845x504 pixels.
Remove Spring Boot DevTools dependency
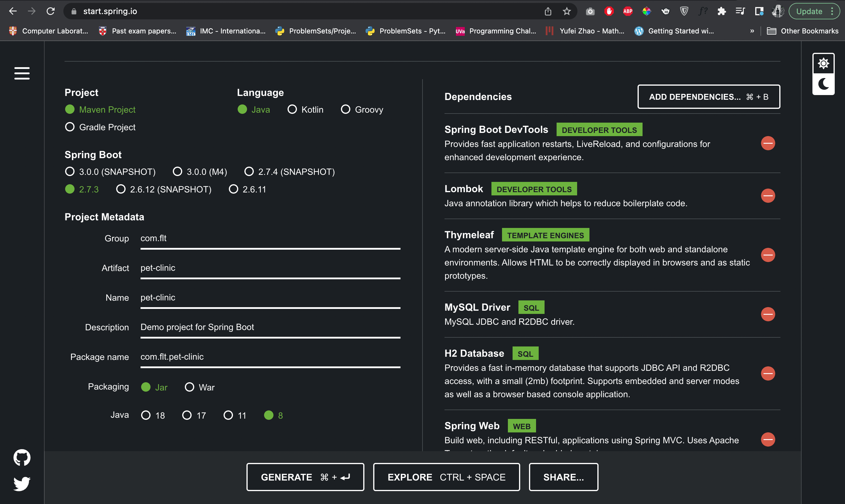pos(768,143)
